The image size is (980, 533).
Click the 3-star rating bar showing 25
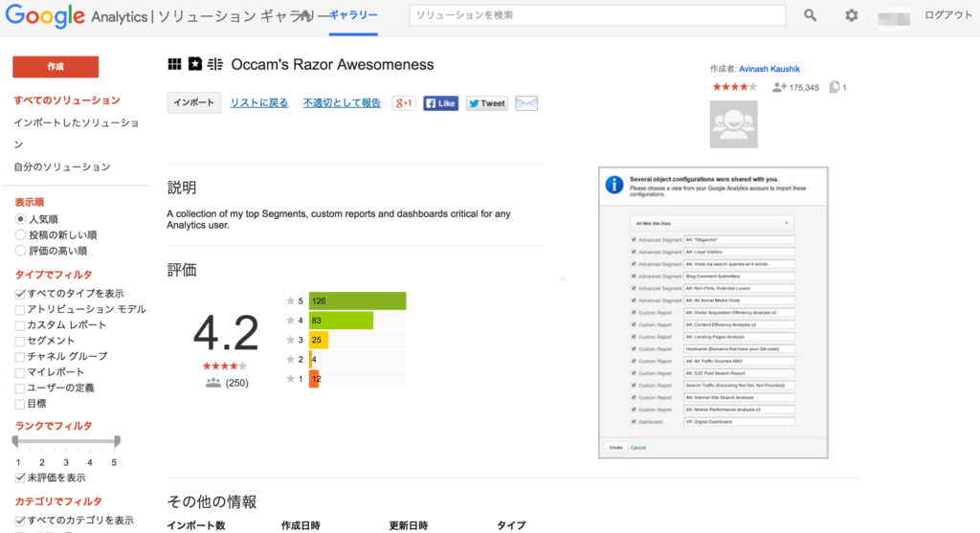[x=319, y=340]
